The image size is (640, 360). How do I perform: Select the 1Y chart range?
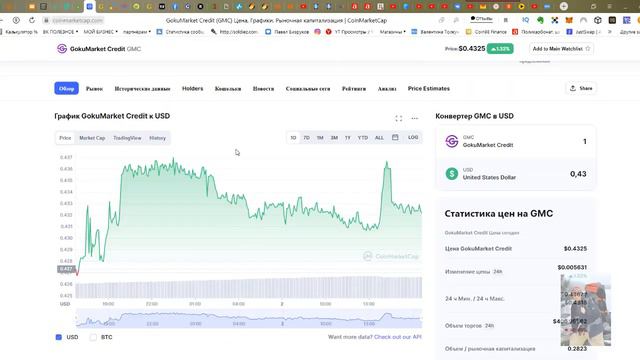click(348, 138)
